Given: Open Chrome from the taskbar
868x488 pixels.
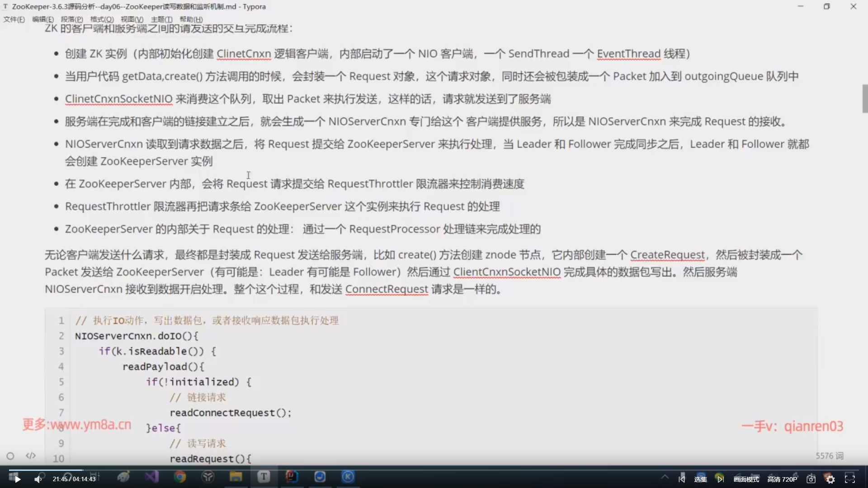Looking at the screenshot, I should click(180, 477).
